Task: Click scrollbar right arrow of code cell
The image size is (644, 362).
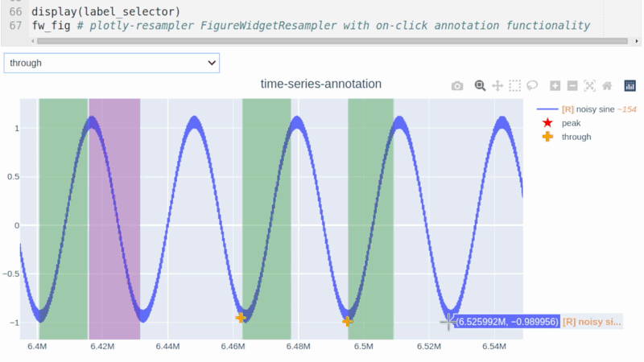Action: pos(637,41)
